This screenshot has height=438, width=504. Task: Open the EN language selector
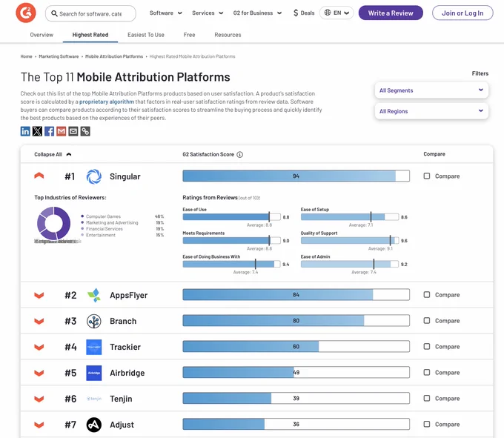pyautogui.click(x=336, y=13)
